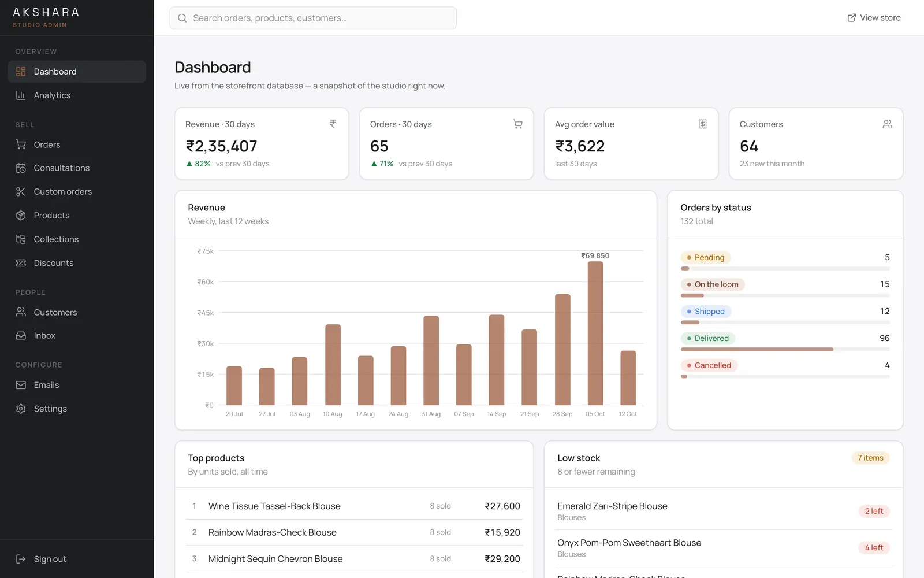Select the Cancelled status badge
924x578 pixels.
709,365
